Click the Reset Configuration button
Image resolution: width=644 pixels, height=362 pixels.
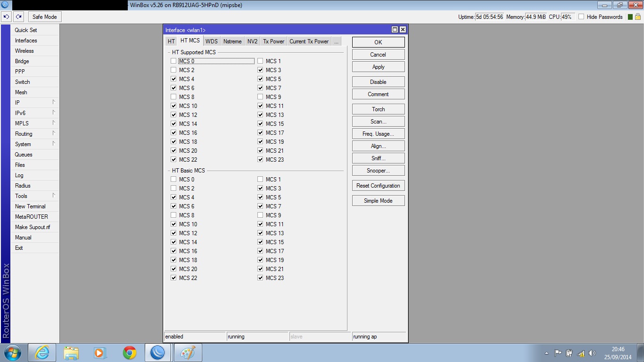(x=378, y=186)
